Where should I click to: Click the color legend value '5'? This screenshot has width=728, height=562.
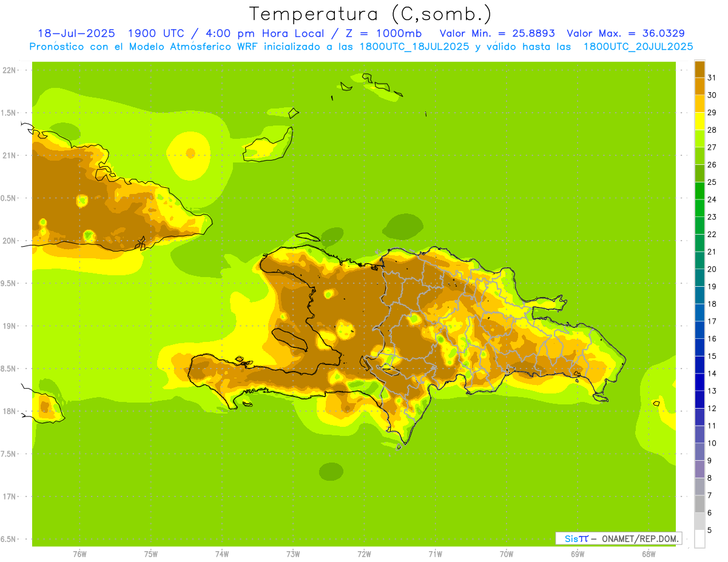point(710,530)
